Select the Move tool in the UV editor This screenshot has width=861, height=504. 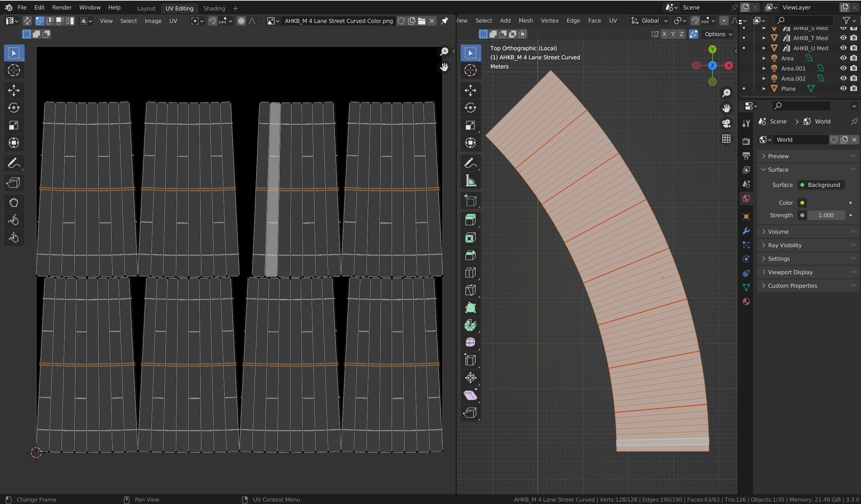[x=14, y=90]
